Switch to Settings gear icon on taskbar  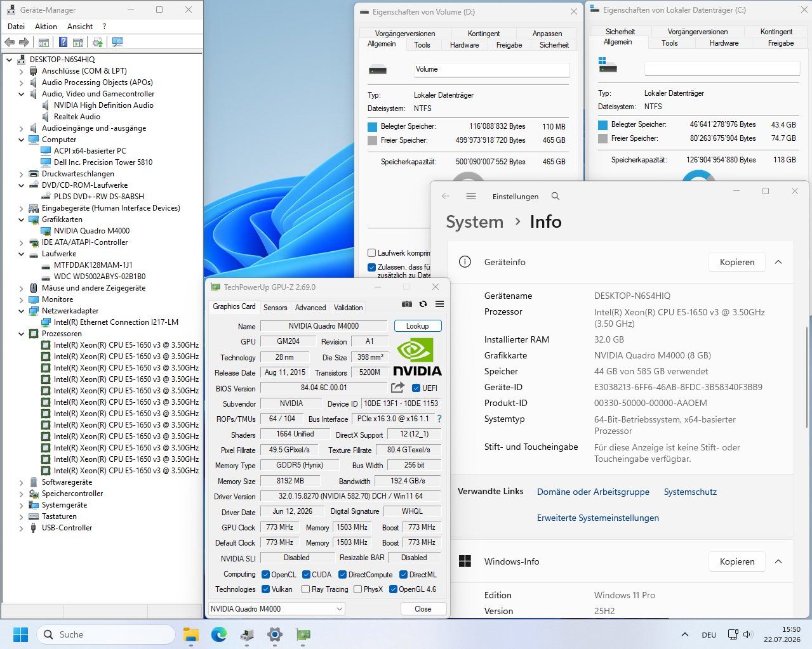point(275,634)
